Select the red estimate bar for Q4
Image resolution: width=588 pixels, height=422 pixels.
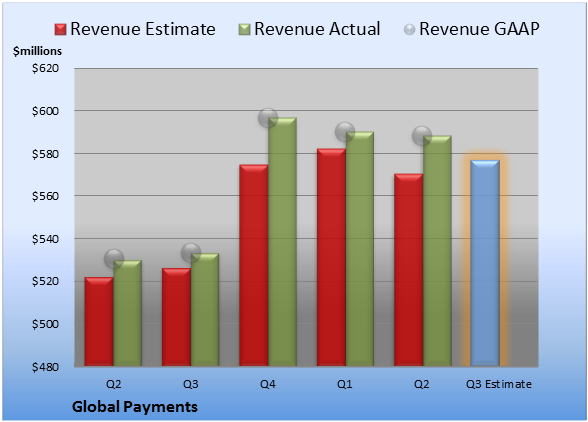pyautogui.click(x=254, y=265)
